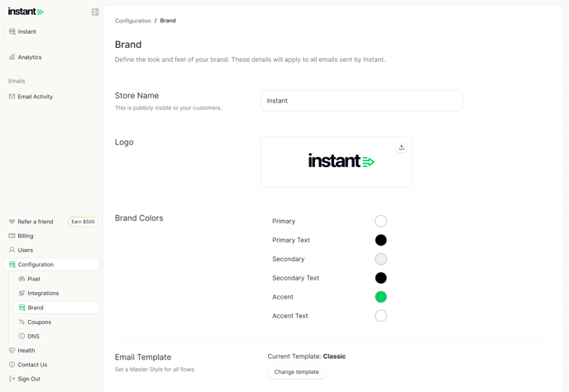Click the Refer a friend icon
The width and height of the screenshot is (569, 392).
tap(12, 222)
